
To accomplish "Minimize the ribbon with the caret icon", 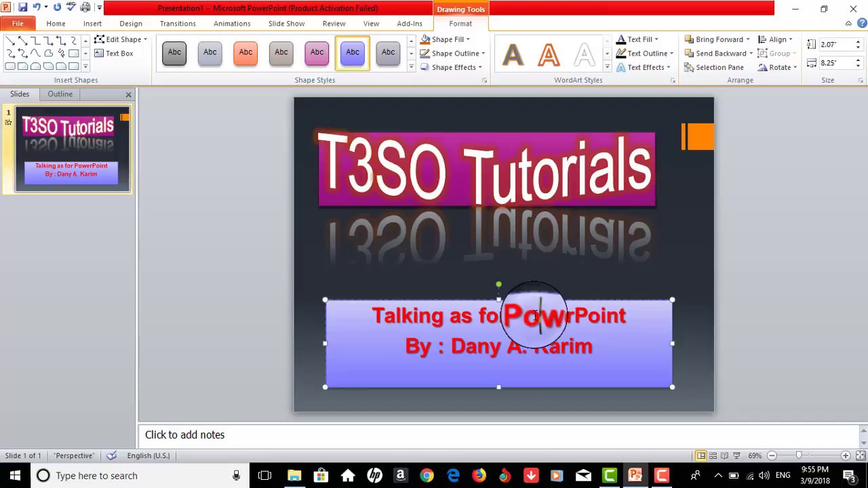I will [848, 24].
